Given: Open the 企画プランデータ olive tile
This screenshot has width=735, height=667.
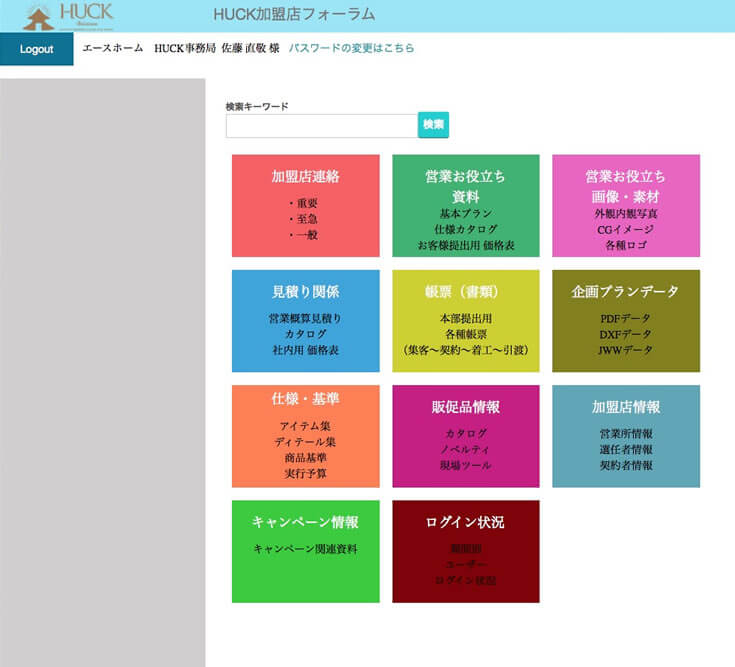Looking at the screenshot, I should coord(626,321).
